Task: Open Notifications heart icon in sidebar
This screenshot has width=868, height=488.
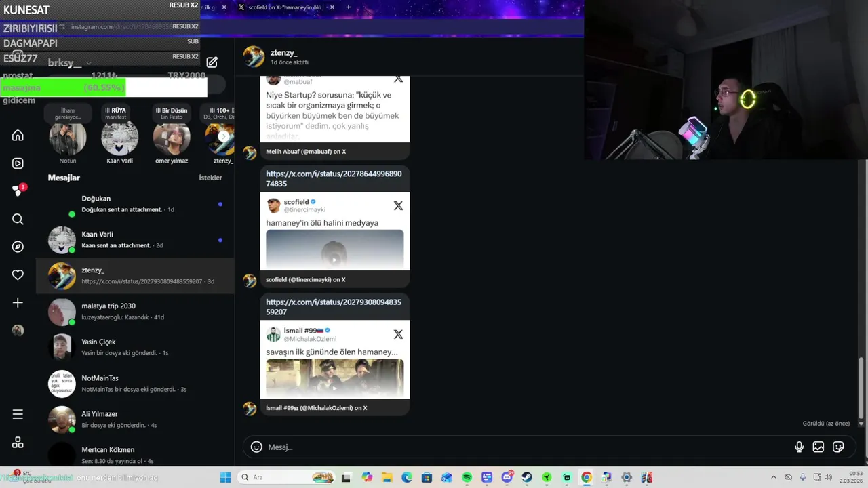Action: click(x=18, y=274)
